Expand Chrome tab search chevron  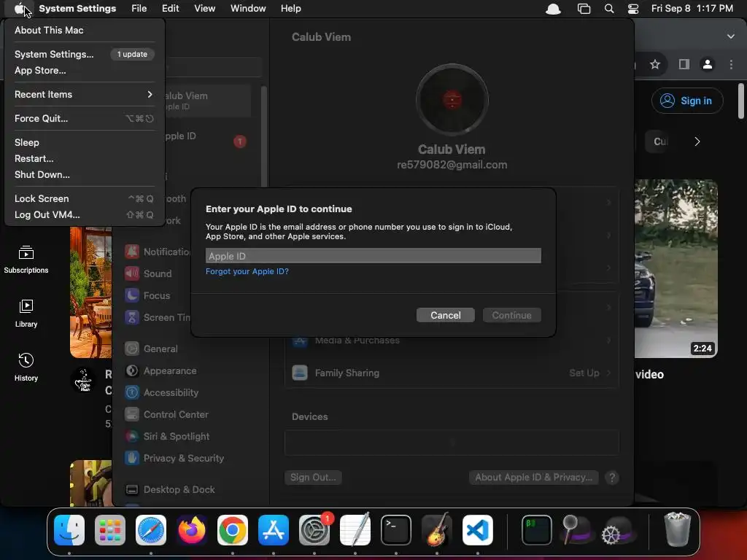pos(731,36)
